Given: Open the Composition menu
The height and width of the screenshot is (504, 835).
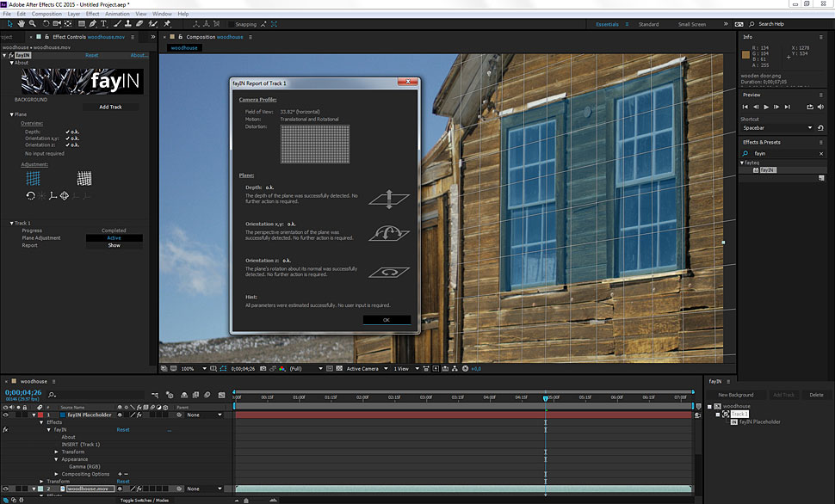Looking at the screenshot, I should pyautogui.click(x=46, y=14).
